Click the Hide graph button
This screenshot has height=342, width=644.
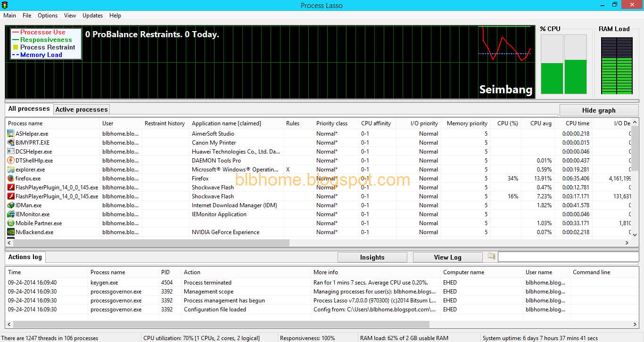click(x=599, y=110)
